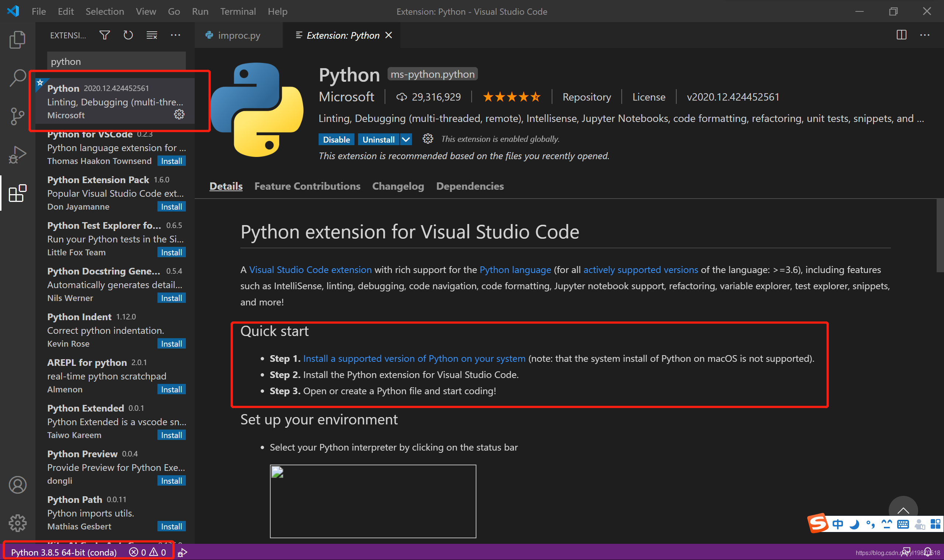Click the manage gear next to Uninstall
The image size is (944, 560).
pos(427,139)
